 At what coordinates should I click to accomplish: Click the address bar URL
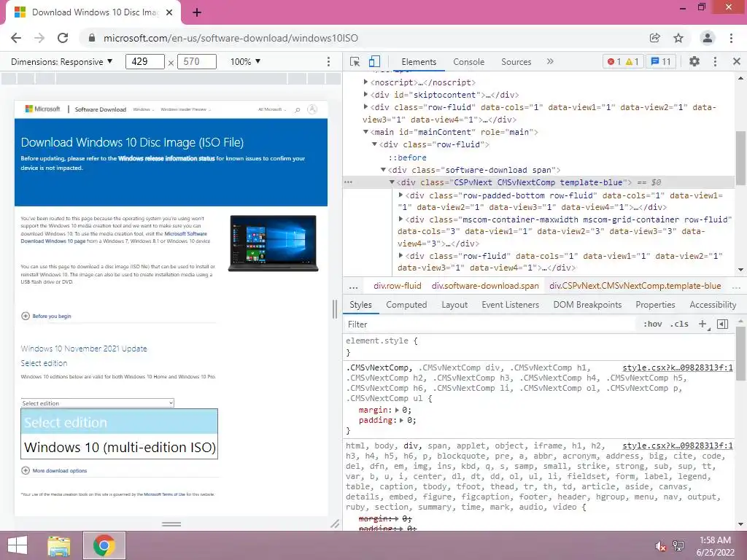tap(231, 38)
